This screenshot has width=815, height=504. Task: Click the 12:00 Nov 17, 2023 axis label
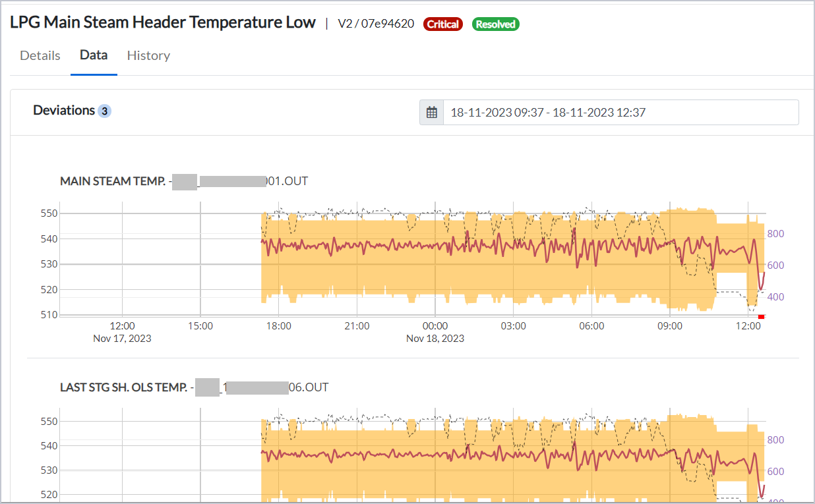pos(122,331)
